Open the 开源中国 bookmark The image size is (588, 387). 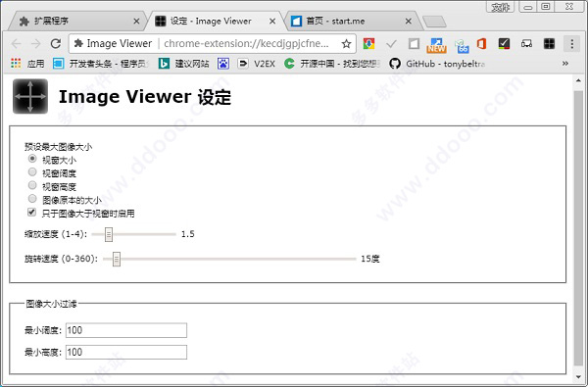point(331,64)
